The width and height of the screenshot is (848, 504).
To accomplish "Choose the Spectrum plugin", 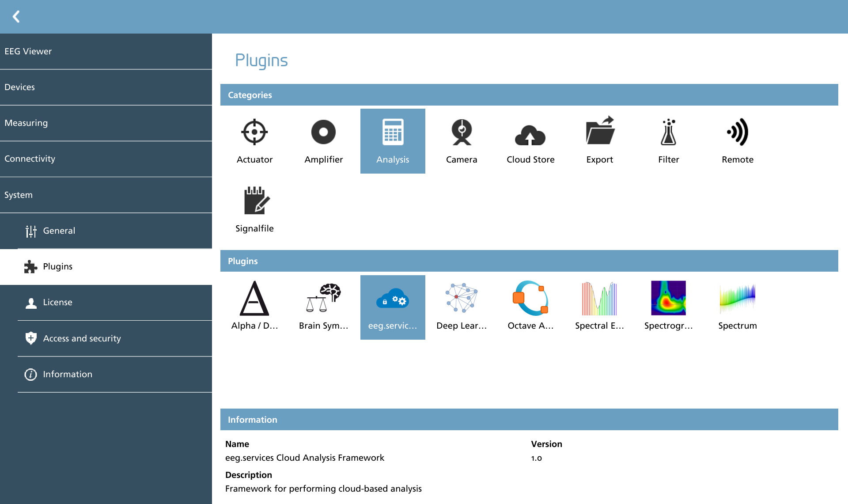I will (x=737, y=307).
